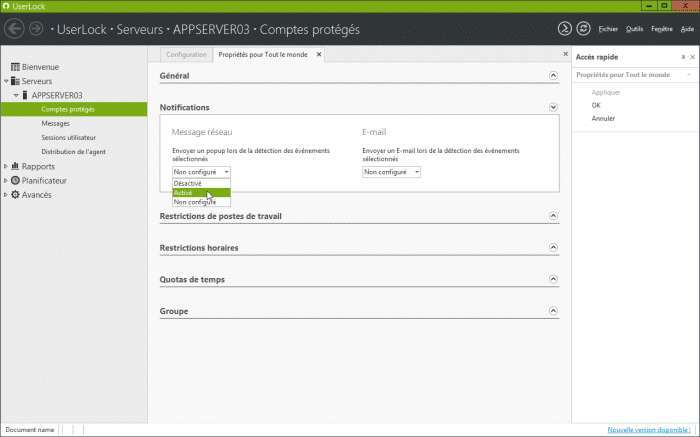The image size is (700, 437).
Task: Click the Planificateur clock icon
Action: 15,180
